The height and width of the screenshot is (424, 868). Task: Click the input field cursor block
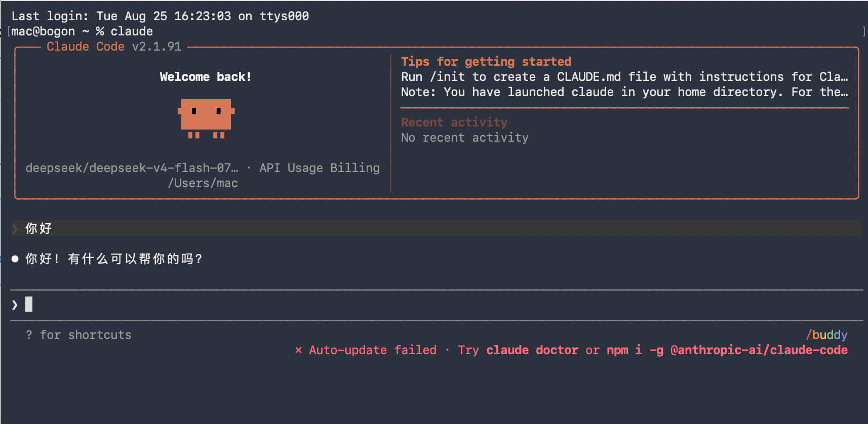(29, 304)
